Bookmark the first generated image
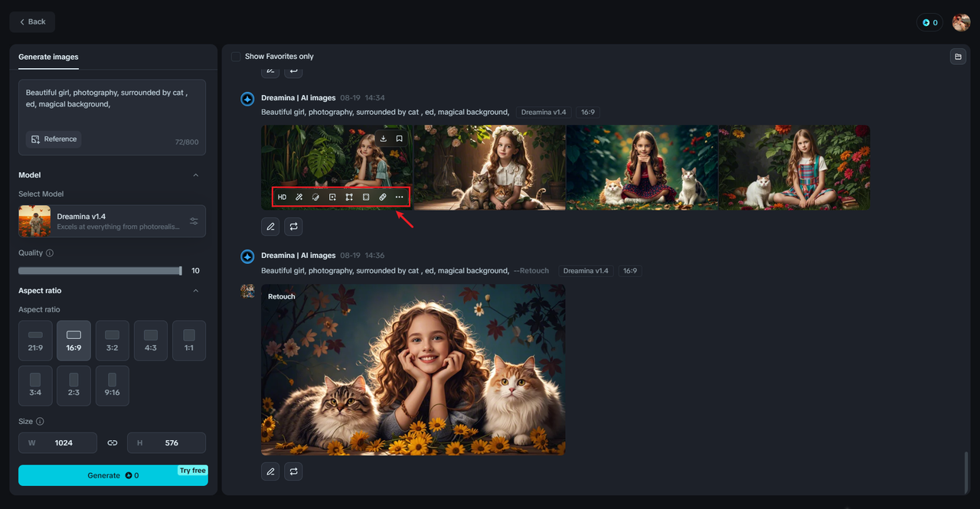980x509 pixels. point(400,139)
